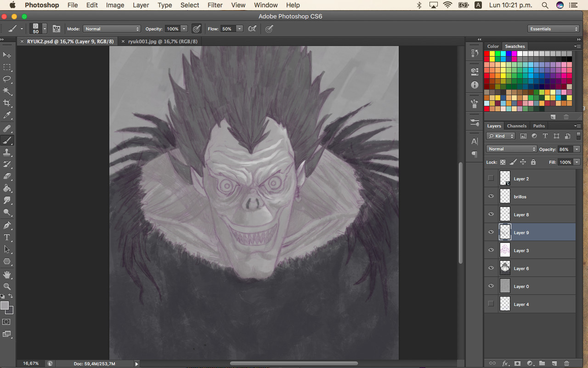Open the Character panel icon
This screenshot has width=588, height=368.
point(475,141)
